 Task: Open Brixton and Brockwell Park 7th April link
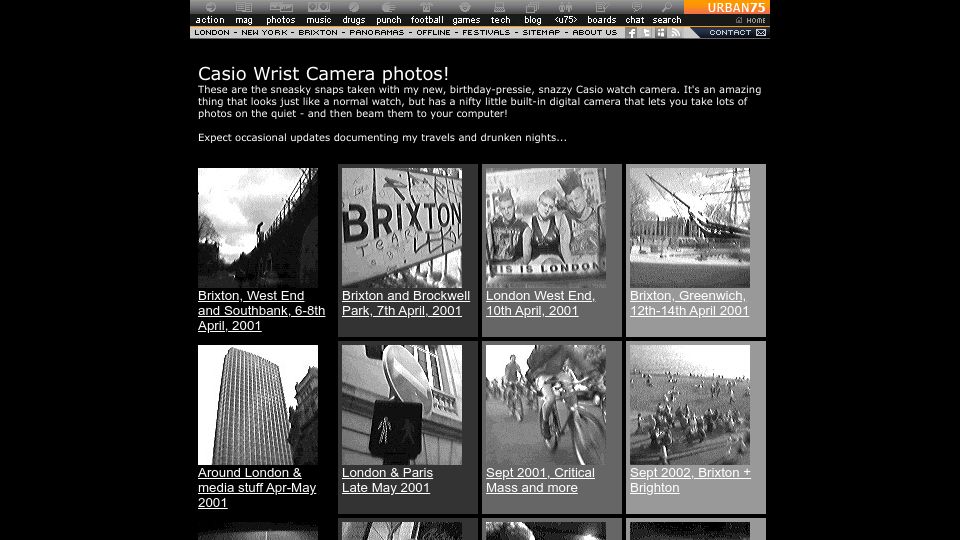tap(406, 303)
